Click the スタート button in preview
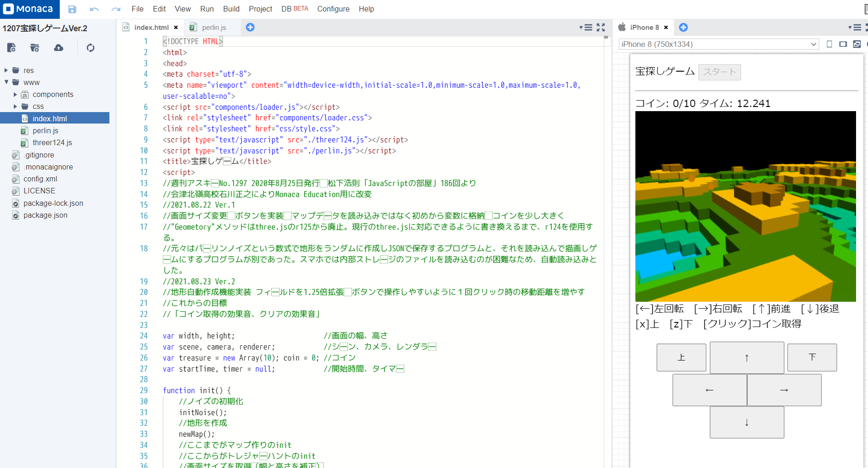The height and width of the screenshot is (468, 868). click(720, 72)
